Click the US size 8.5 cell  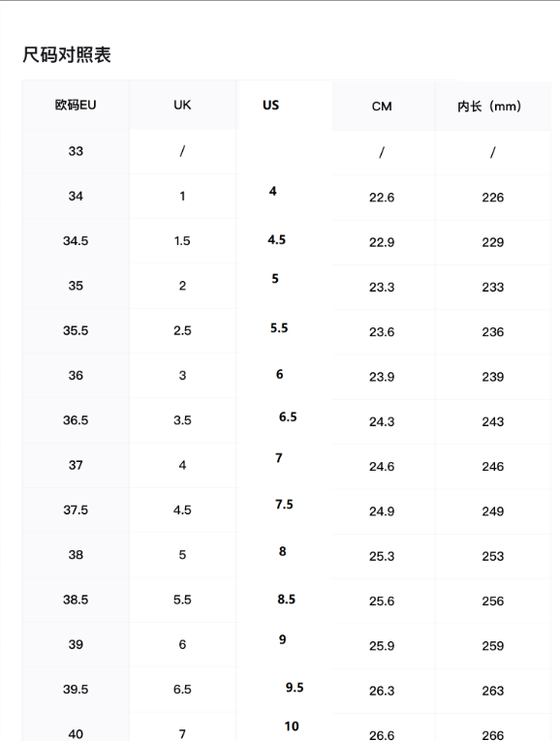[287, 600]
